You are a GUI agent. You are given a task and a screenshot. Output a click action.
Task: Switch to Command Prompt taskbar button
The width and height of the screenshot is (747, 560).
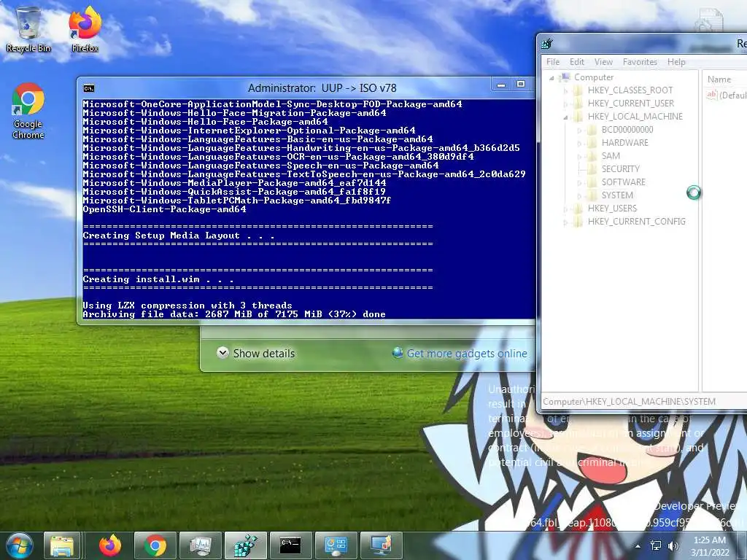pyautogui.click(x=290, y=545)
